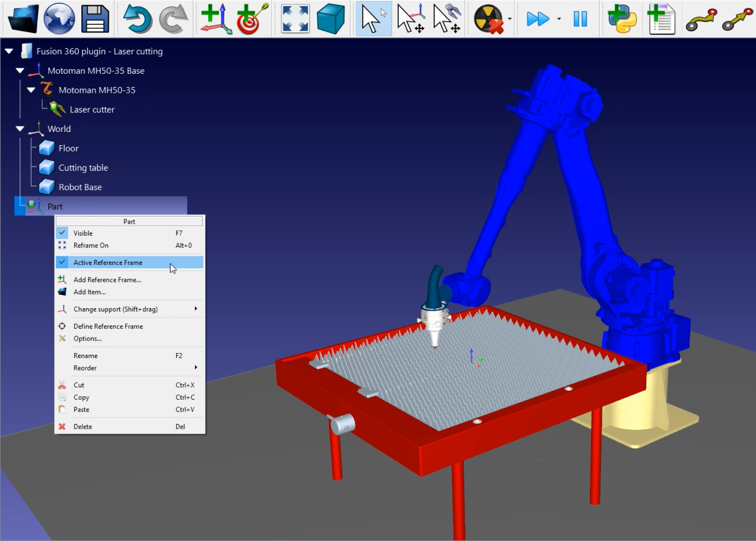Select the Add Reference Frame toolbar icon
Screen dimensions: 756x541
point(216,18)
